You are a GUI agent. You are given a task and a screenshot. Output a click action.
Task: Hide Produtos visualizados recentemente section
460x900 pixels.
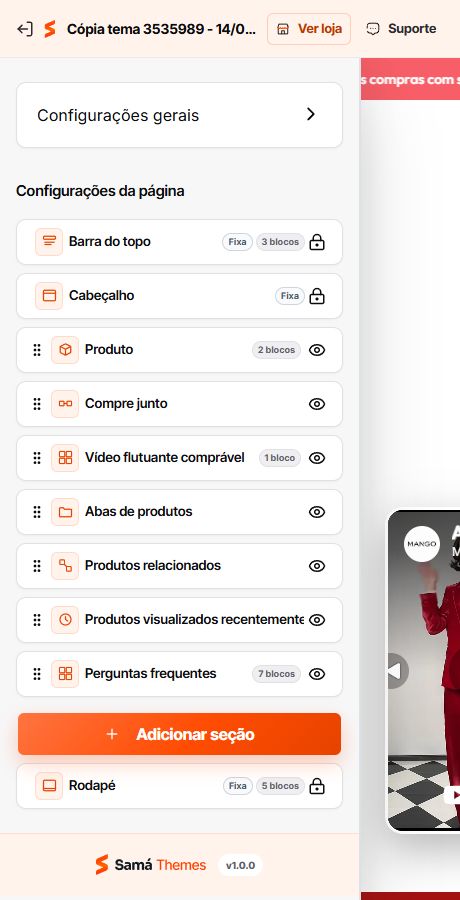(x=317, y=620)
